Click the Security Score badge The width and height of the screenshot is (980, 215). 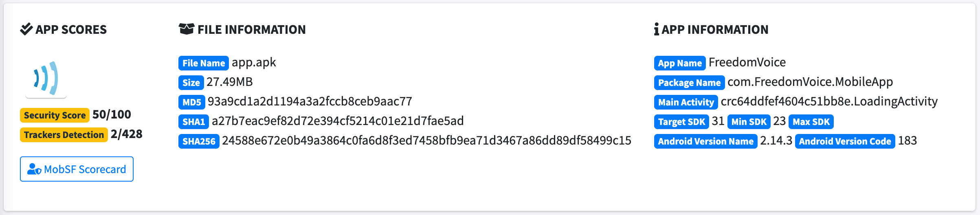tap(55, 115)
